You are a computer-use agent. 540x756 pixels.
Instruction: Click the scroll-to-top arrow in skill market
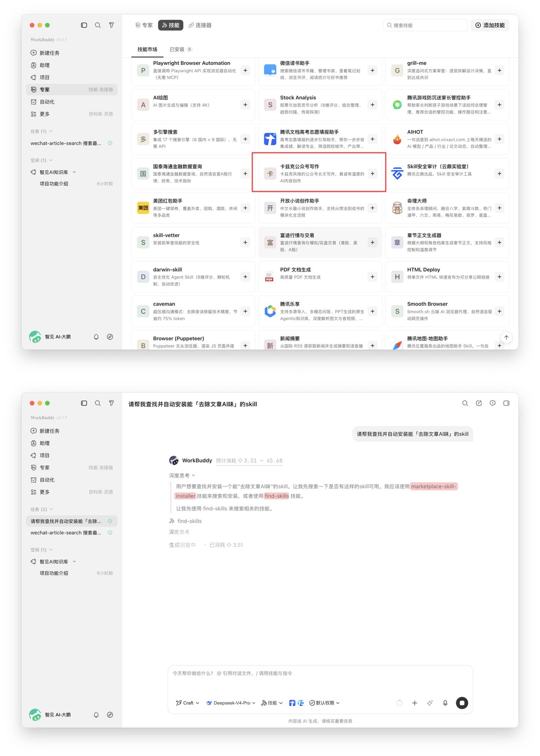tap(506, 337)
